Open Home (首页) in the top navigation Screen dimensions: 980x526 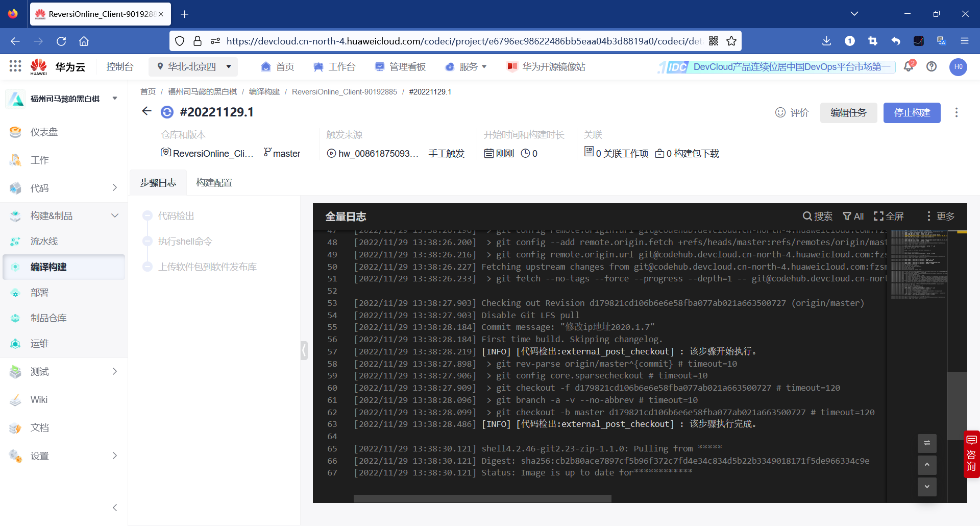[x=277, y=66]
